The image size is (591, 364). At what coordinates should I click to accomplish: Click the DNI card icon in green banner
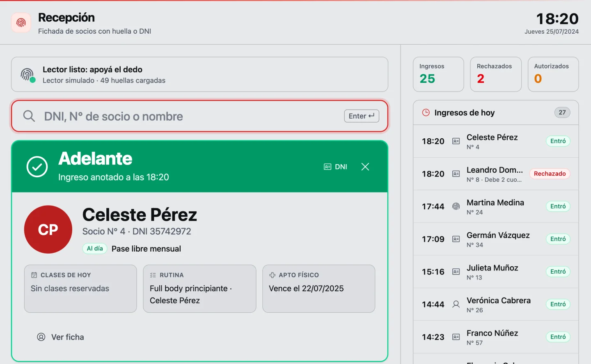pos(328,167)
